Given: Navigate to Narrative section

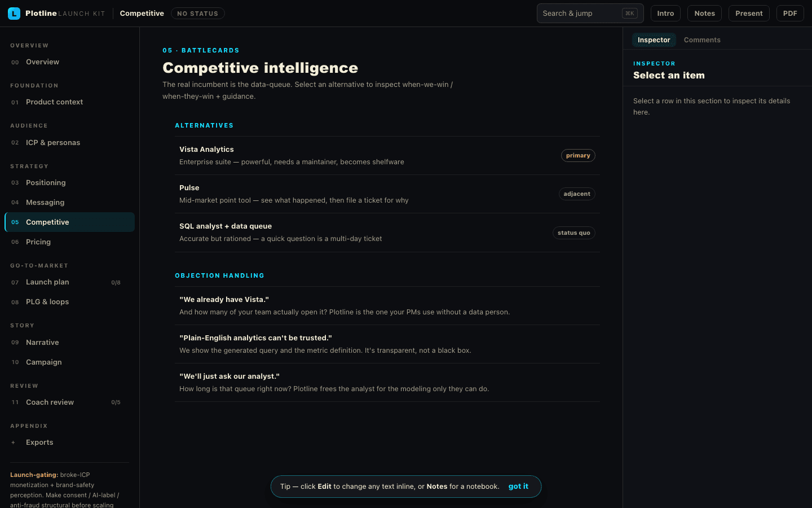Looking at the screenshot, I should (x=69, y=343).
